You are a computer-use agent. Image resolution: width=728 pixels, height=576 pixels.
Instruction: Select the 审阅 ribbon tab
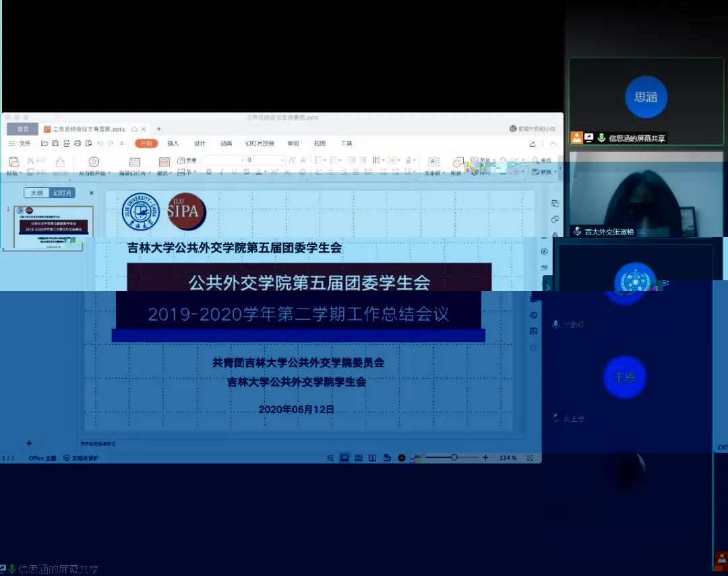click(293, 143)
